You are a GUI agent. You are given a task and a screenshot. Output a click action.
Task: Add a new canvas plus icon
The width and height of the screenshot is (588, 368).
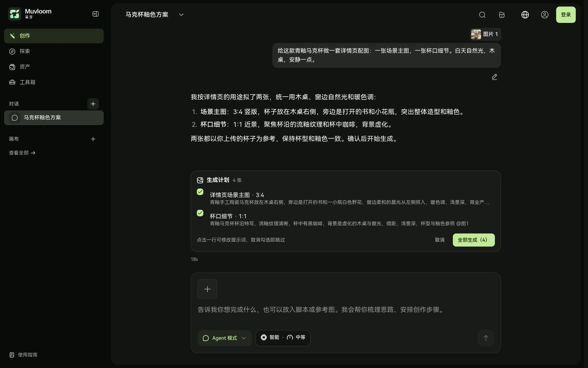click(x=93, y=139)
